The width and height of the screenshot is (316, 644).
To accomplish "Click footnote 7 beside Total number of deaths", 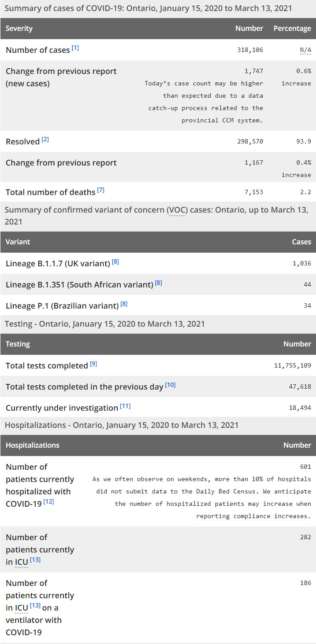I will tap(100, 190).
